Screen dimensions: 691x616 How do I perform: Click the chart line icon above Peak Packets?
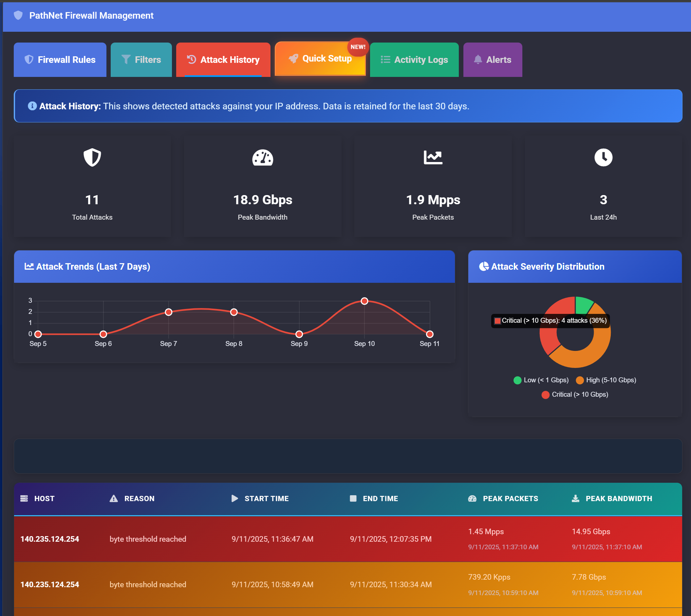433,157
